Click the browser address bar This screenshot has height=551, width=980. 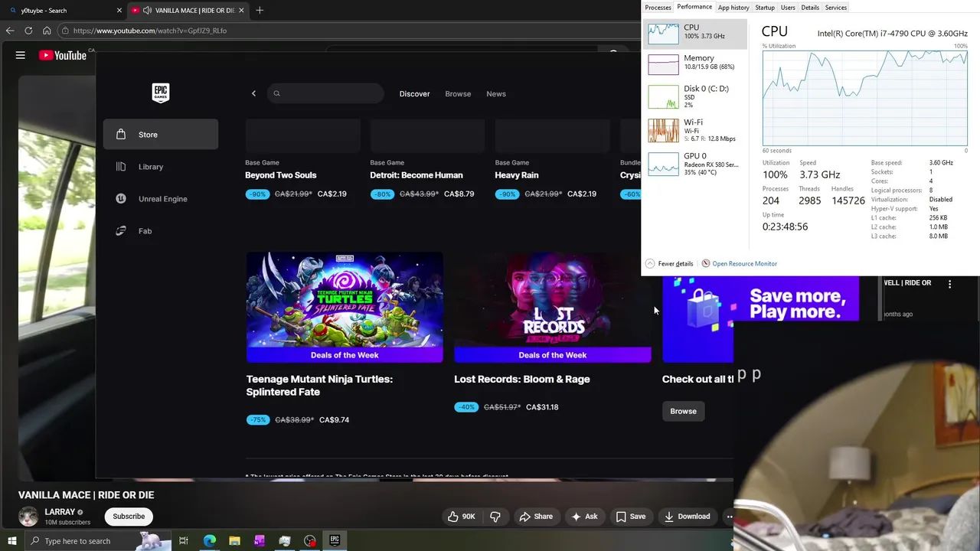pyautogui.click(x=348, y=31)
